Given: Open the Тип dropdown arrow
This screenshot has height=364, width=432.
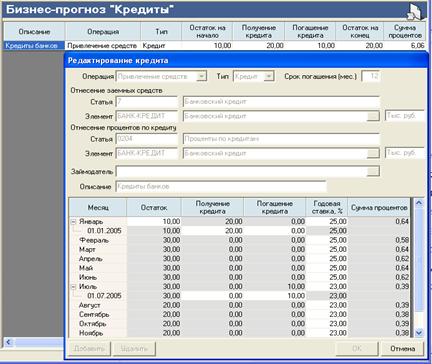Looking at the screenshot, I should coord(269,76).
